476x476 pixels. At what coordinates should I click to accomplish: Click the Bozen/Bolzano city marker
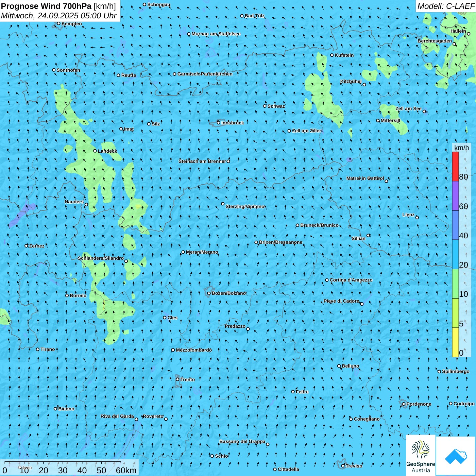(209, 293)
